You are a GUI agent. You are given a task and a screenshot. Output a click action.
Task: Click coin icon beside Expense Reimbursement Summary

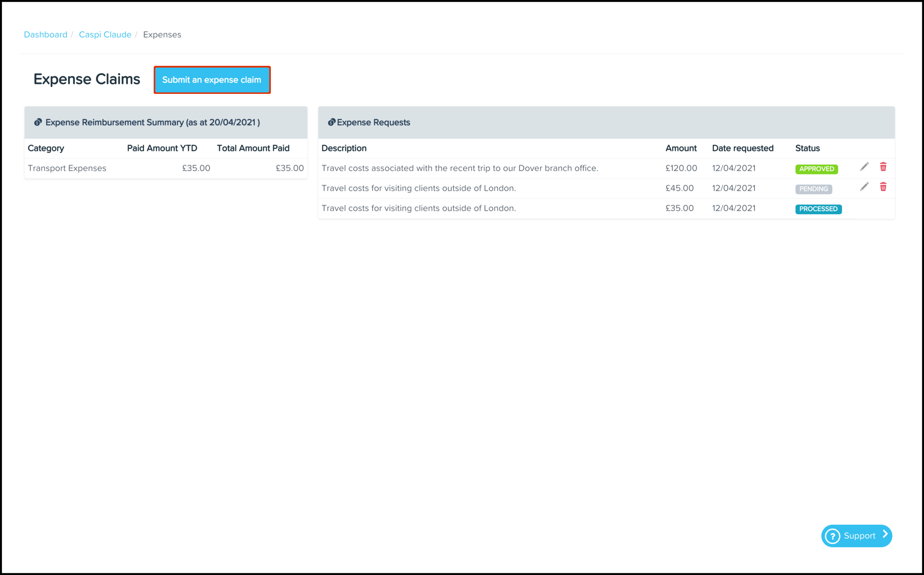click(38, 123)
